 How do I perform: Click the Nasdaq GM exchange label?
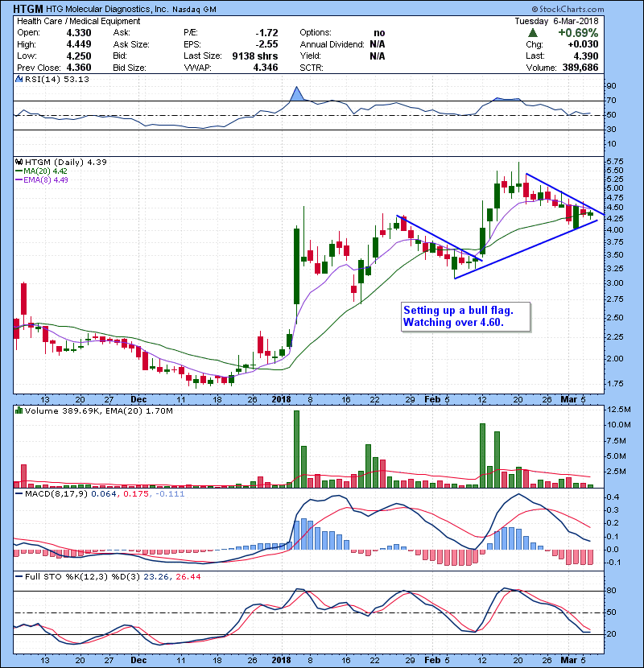tap(194, 10)
